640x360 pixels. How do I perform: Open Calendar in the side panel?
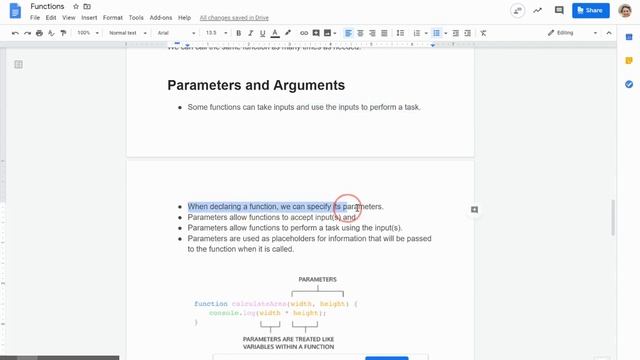click(x=629, y=37)
